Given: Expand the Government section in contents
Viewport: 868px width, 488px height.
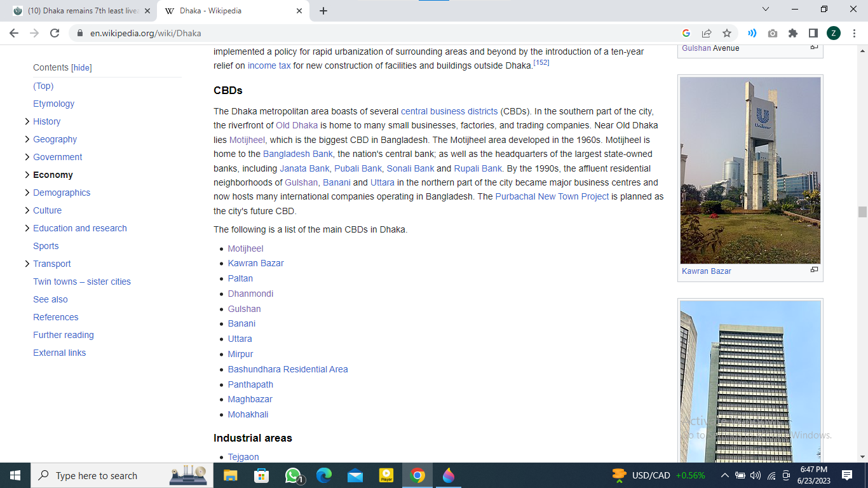Looking at the screenshot, I should point(27,157).
